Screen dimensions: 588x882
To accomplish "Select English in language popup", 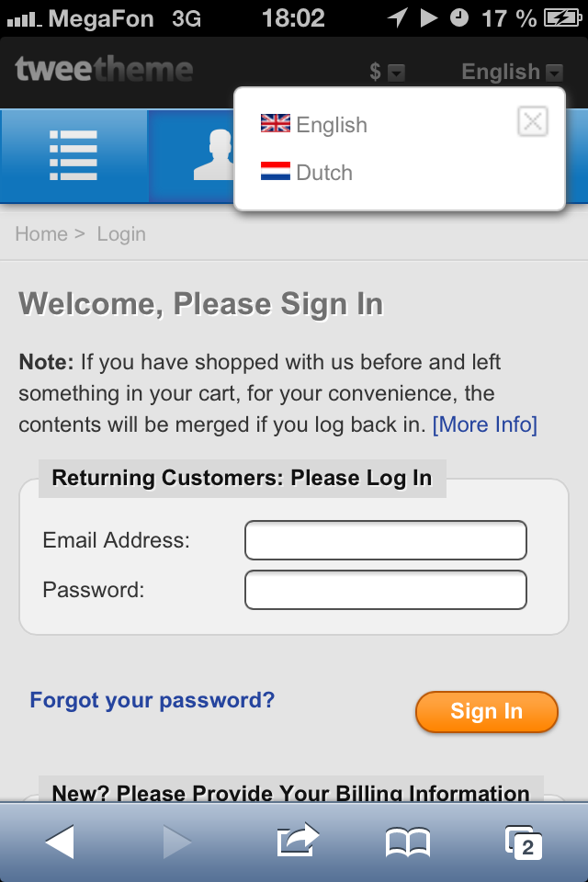I will click(332, 124).
